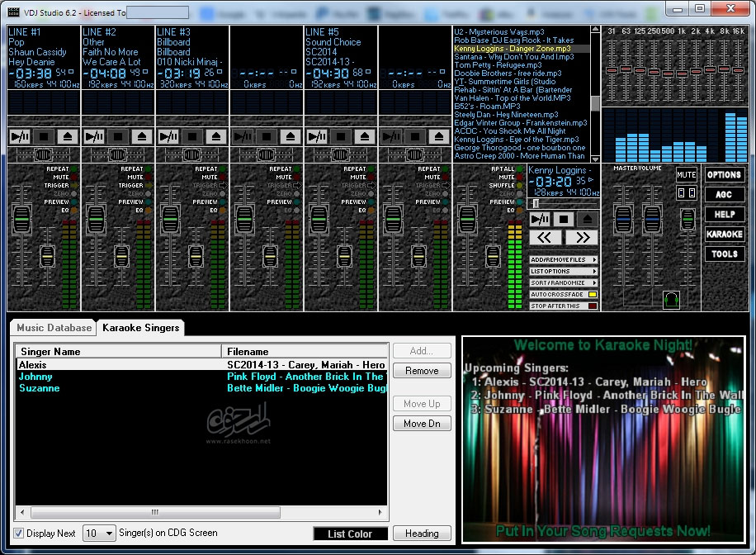This screenshot has height=555, width=756.
Task: Stop the Line #2 deck
Action: click(x=118, y=136)
